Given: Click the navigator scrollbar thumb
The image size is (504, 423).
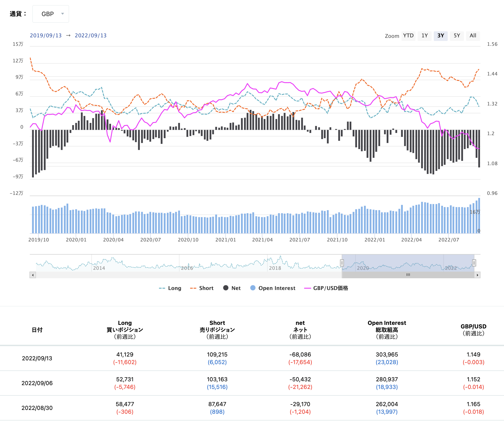Looking at the screenshot, I should [x=408, y=275].
